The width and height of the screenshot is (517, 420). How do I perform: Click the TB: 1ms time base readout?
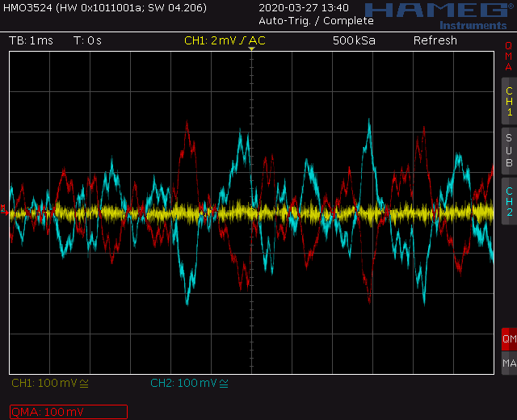click(x=29, y=40)
